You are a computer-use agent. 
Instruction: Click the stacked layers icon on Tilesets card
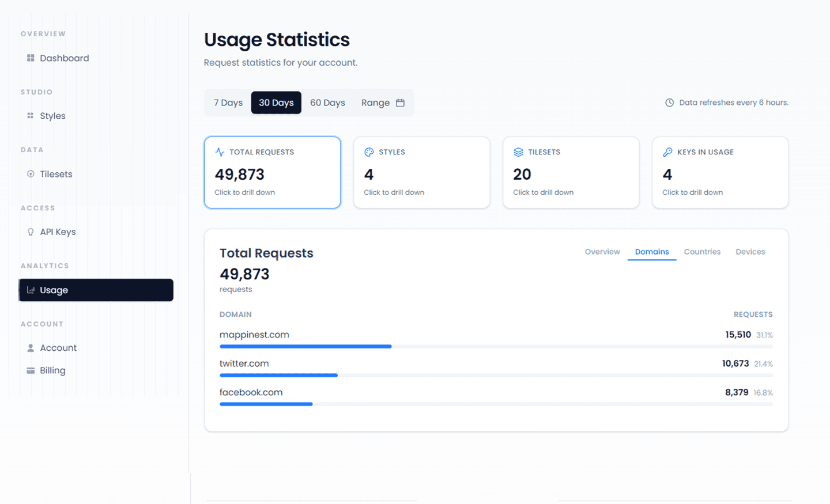click(x=518, y=152)
